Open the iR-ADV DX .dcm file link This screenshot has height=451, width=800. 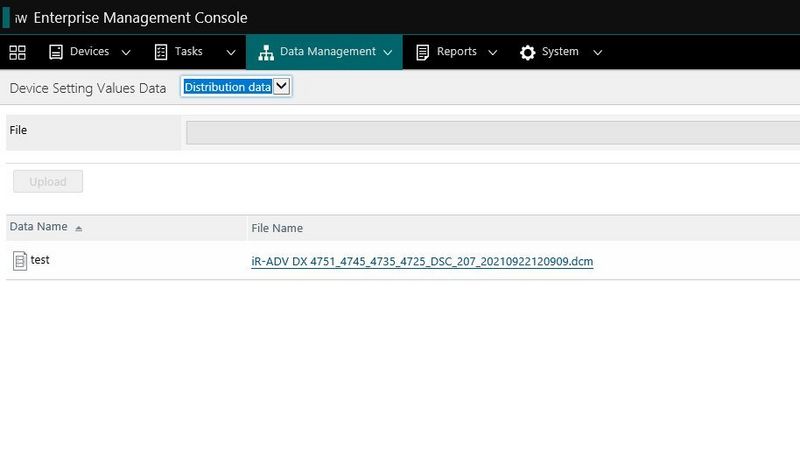pos(421,262)
